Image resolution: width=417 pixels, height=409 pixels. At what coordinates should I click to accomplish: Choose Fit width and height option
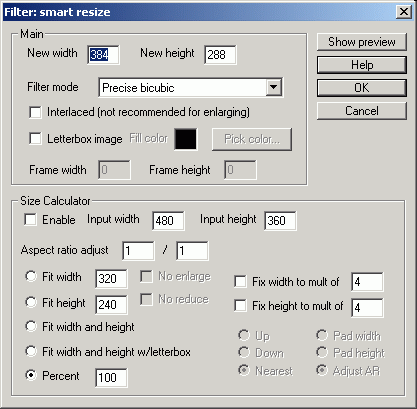(x=31, y=326)
